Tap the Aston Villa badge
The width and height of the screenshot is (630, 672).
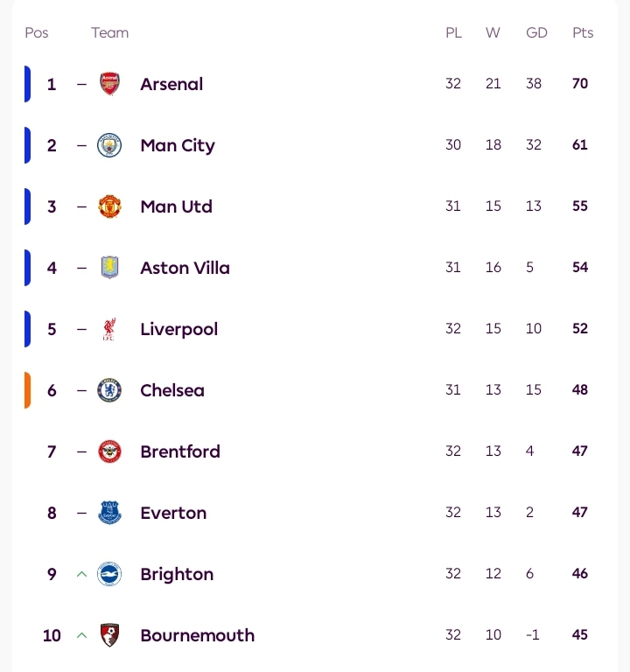[x=109, y=268]
